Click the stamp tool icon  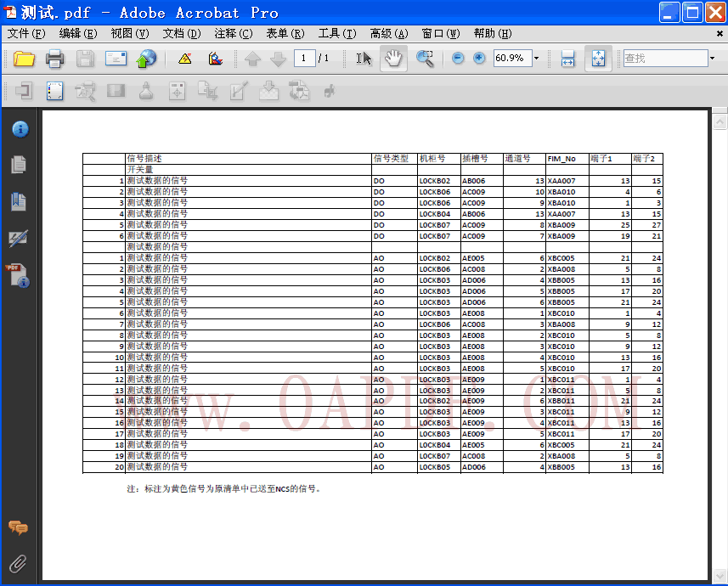point(146,91)
